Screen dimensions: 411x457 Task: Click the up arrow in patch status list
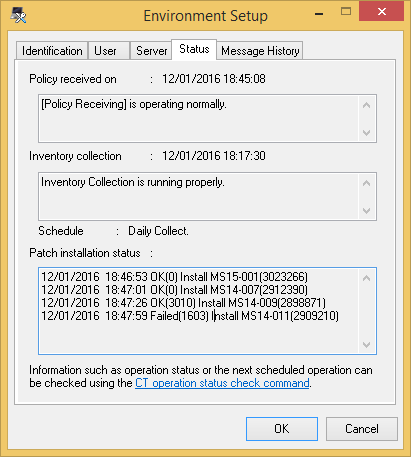coord(367,278)
